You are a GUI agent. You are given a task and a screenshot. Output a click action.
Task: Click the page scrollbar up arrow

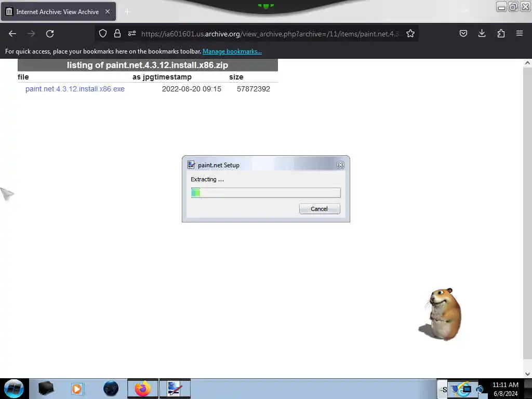(x=527, y=63)
